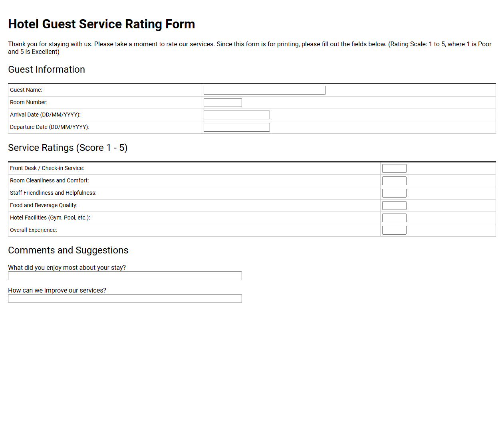Select the Arrival Date input field
The height and width of the screenshot is (447, 504).
[x=236, y=115]
